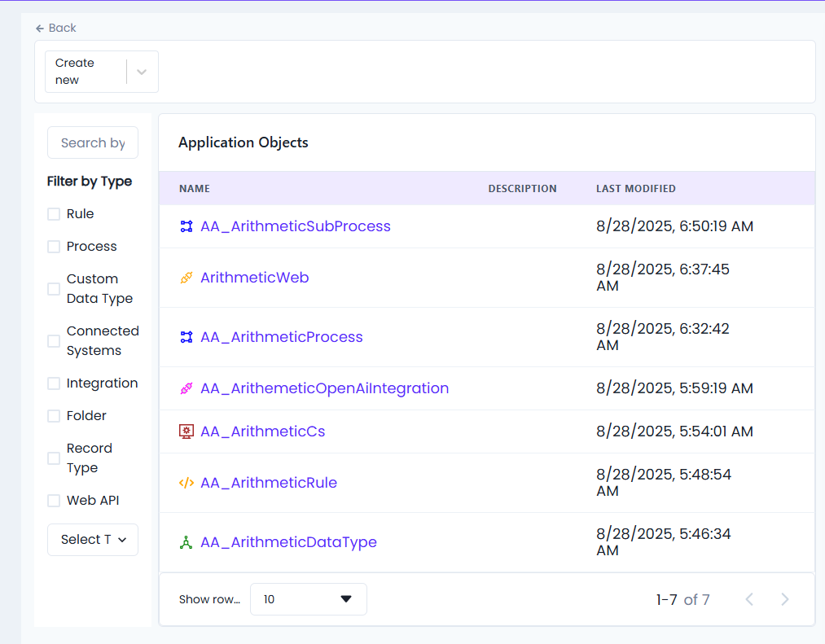Viewport: 825px width, 644px height.
Task: Click the pink integration icon beside AA_ArithemeticOpenAiIntegration
Action: 187,388
